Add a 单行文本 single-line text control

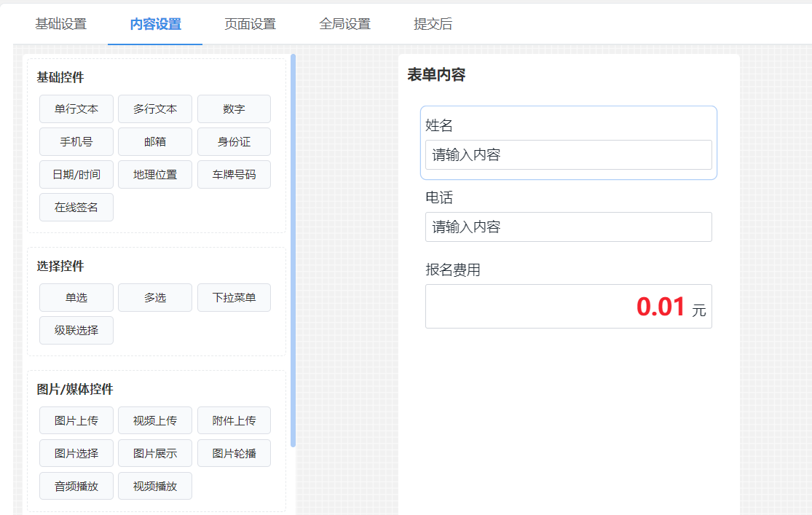tap(76, 109)
